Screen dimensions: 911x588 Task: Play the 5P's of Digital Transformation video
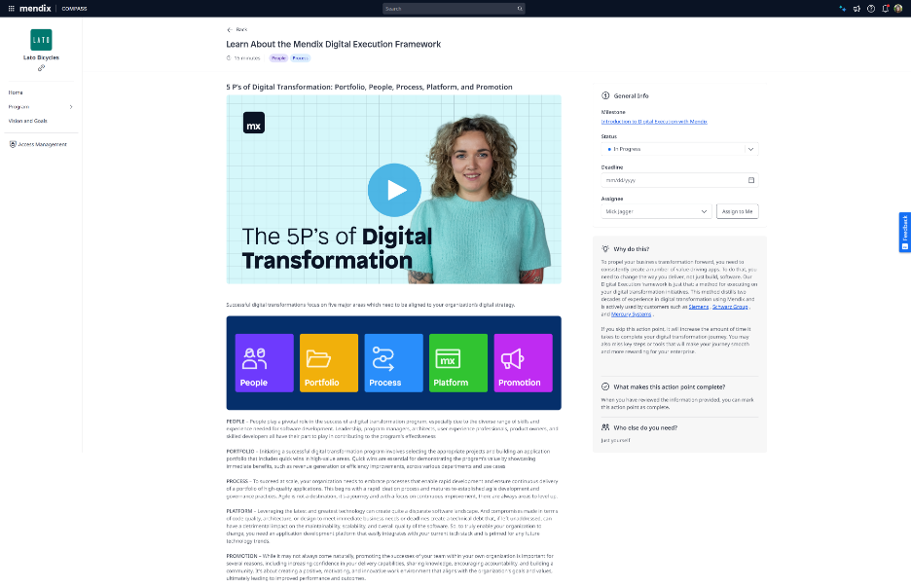[393, 189]
